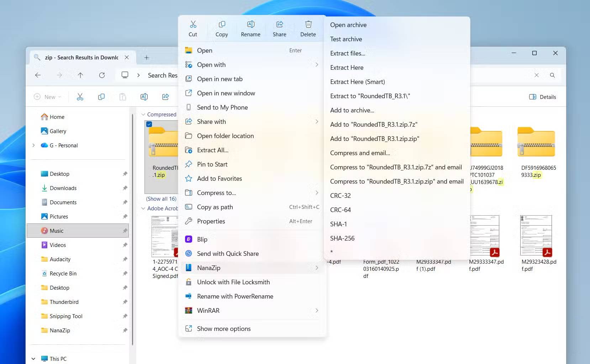590x364 pixels.
Task: Click the paste icon in the Explorer toolbar
Action: [x=122, y=96]
